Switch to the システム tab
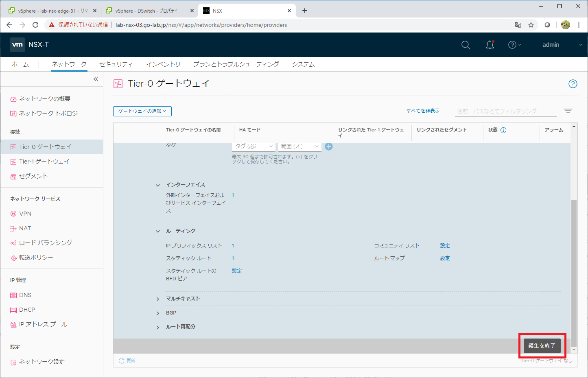The height and width of the screenshot is (378, 588). pyautogui.click(x=303, y=64)
